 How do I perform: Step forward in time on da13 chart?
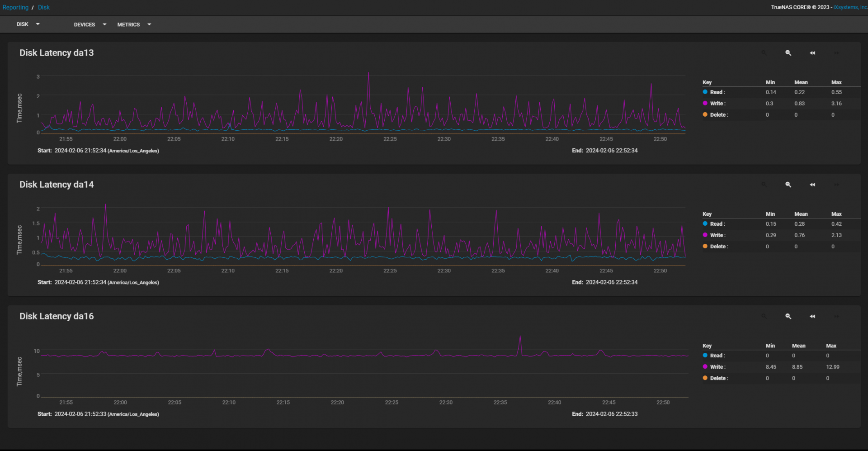836,53
